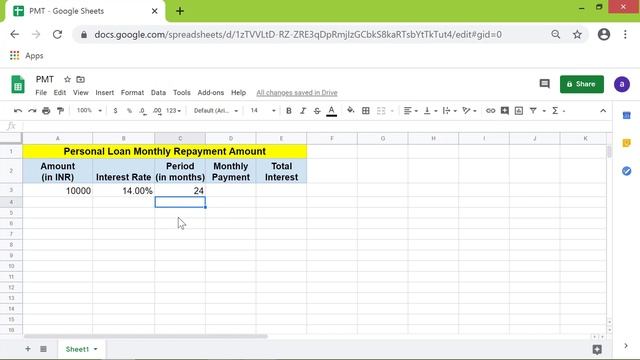640x360 pixels.
Task: Open the Add-ons menu
Action: coord(211,93)
